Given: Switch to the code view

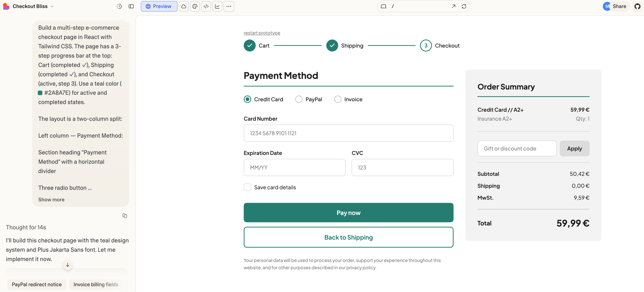Looking at the screenshot, I should point(206,6).
